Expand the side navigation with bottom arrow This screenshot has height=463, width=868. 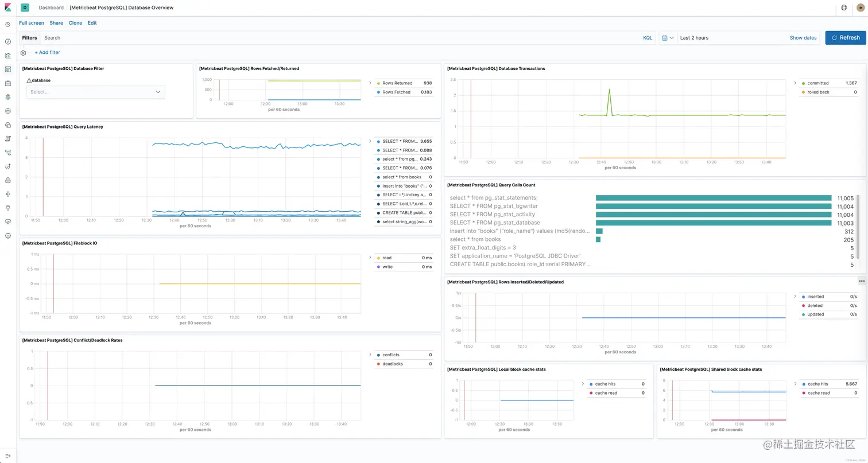8,456
